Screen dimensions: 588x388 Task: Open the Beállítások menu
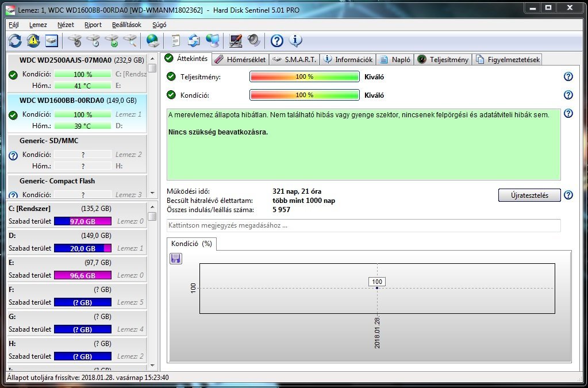127,25
